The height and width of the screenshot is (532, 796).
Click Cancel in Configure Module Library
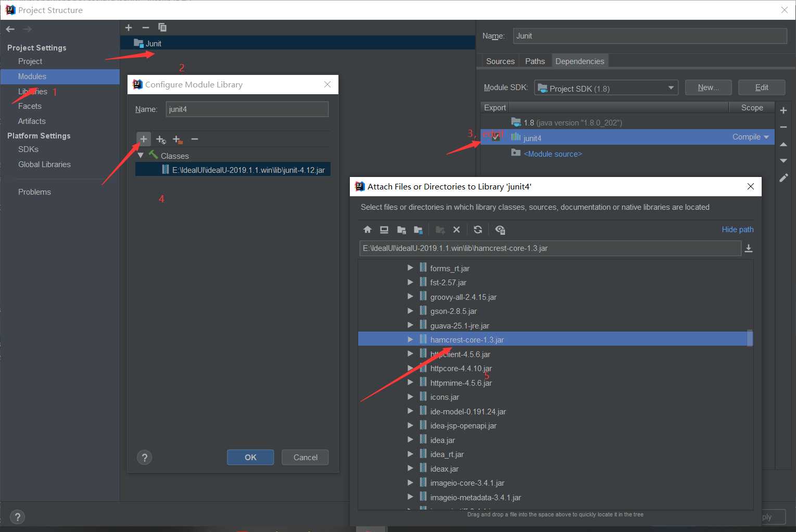[x=305, y=458]
